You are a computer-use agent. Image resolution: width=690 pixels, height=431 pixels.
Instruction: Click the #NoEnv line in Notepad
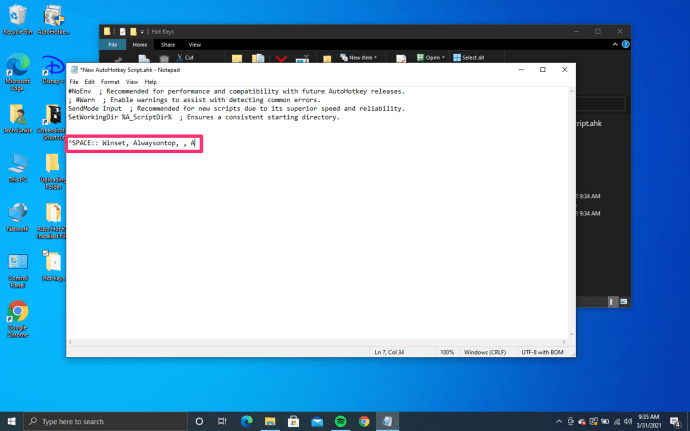pos(236,92)
